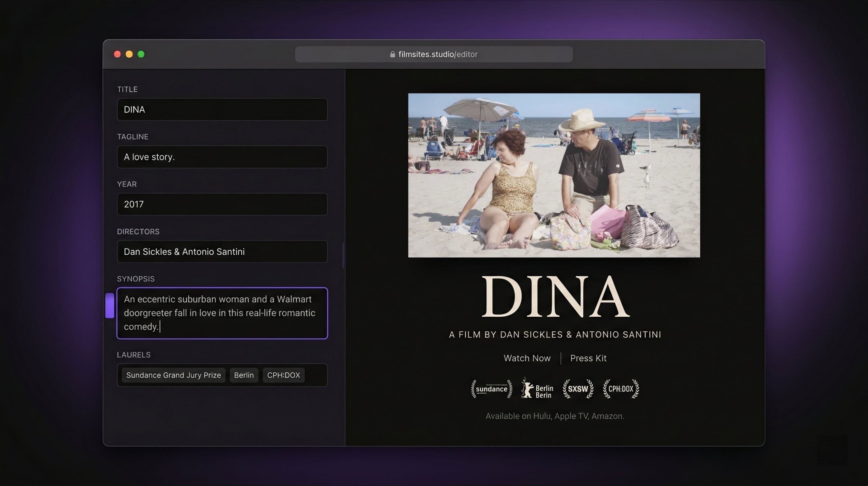Click the editor panel scrollbar thumb
The image size is (868, 486).
(x=343, y=255)
